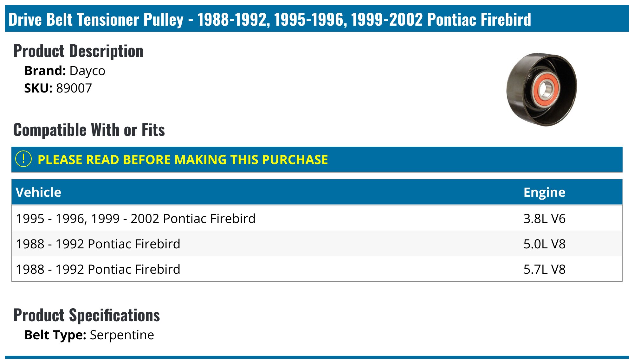634x364 pixels.
Task: Click the Engine column header
Action: (x=544, y=192)
